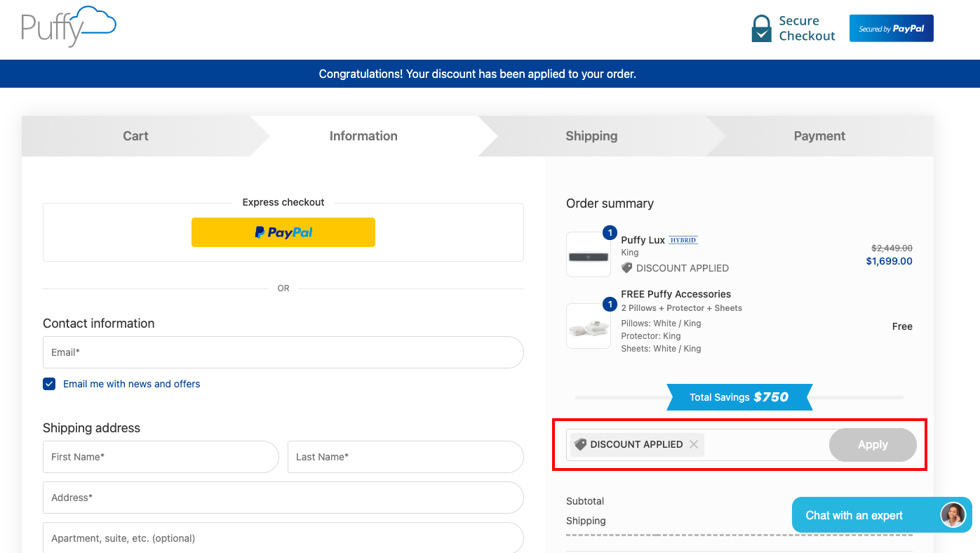
Task: Click the Email me with news label
Action: click(x=132, y=384)
